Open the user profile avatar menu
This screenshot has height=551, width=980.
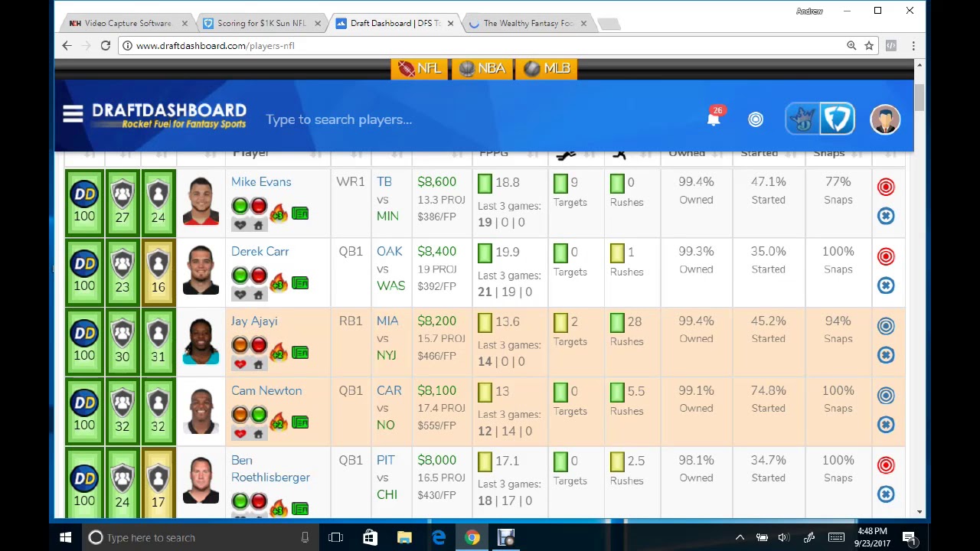coord(885,119)
